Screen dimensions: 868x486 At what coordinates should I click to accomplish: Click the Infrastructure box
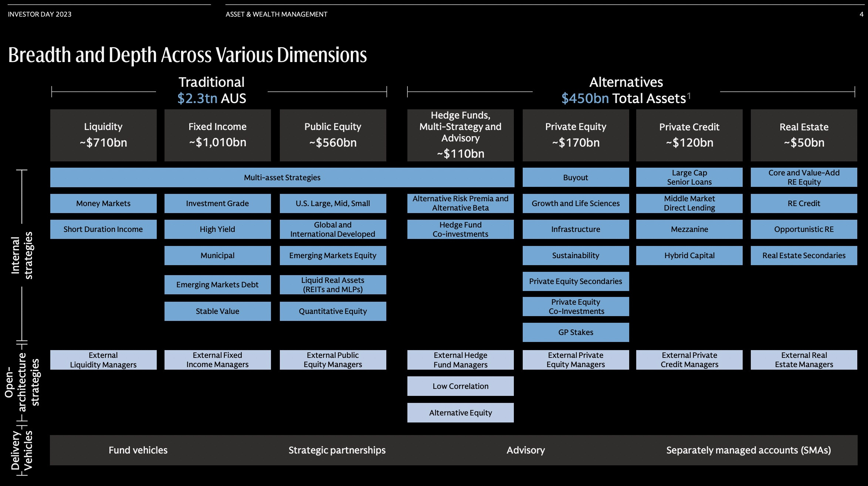(x=576, y=229)
